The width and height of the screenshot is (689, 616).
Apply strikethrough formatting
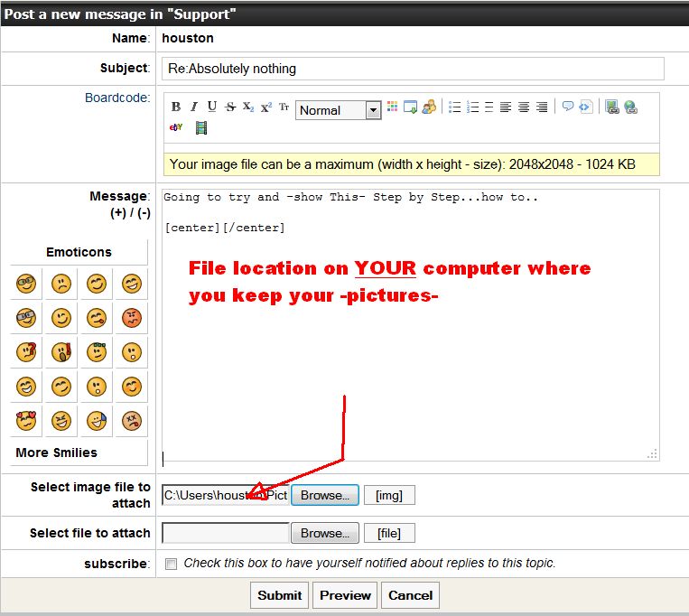[x=230, y=107]
